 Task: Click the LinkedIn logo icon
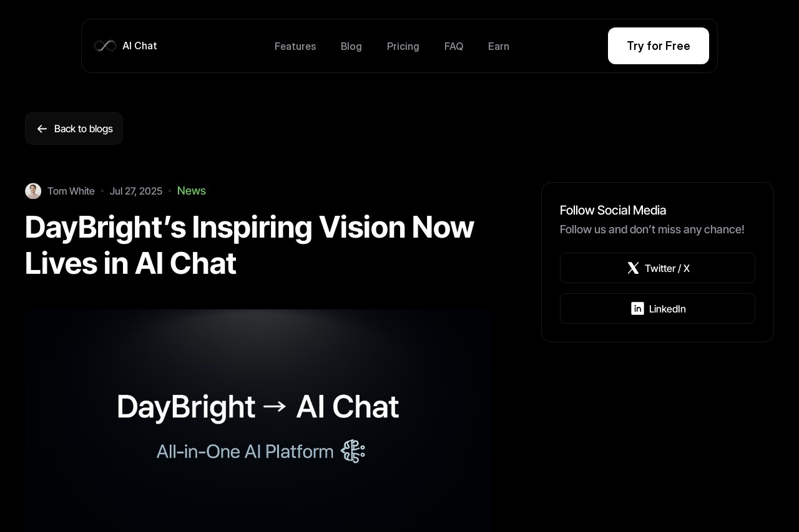point(637,309)
